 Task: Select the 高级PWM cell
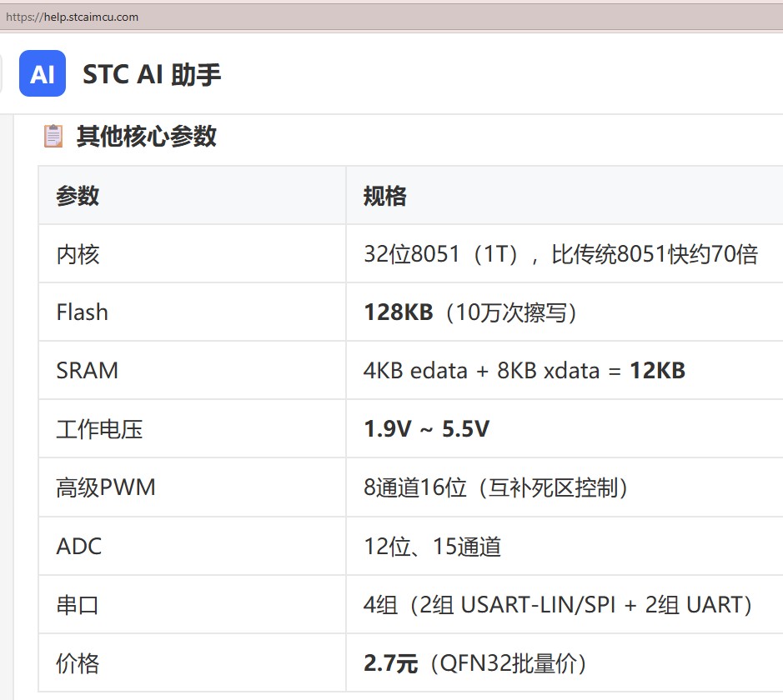[193, 487]
